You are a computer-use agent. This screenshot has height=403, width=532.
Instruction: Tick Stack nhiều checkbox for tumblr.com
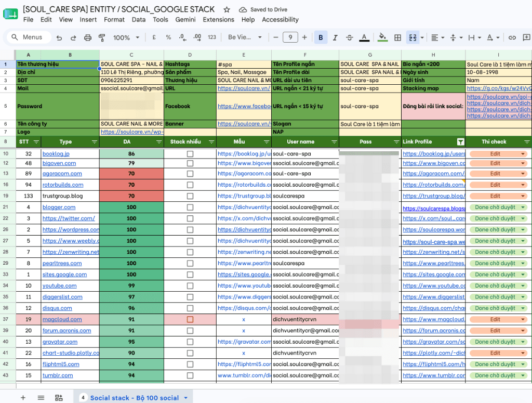point(190,375)
